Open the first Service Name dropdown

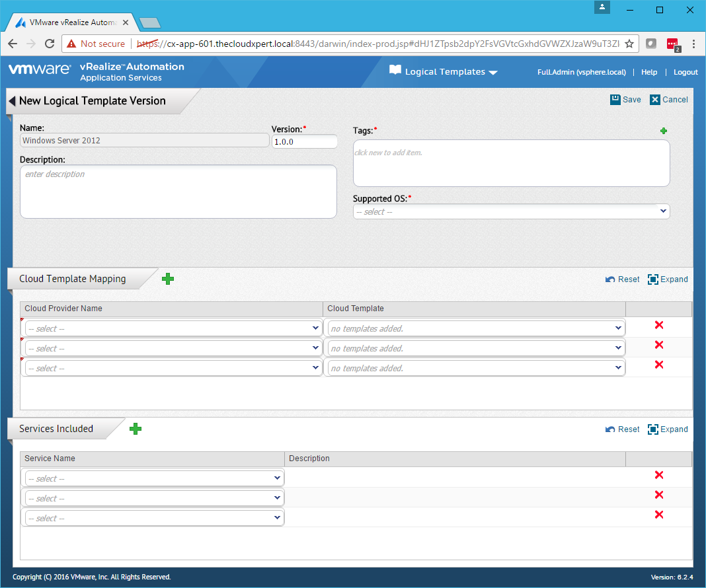point(154,478)
